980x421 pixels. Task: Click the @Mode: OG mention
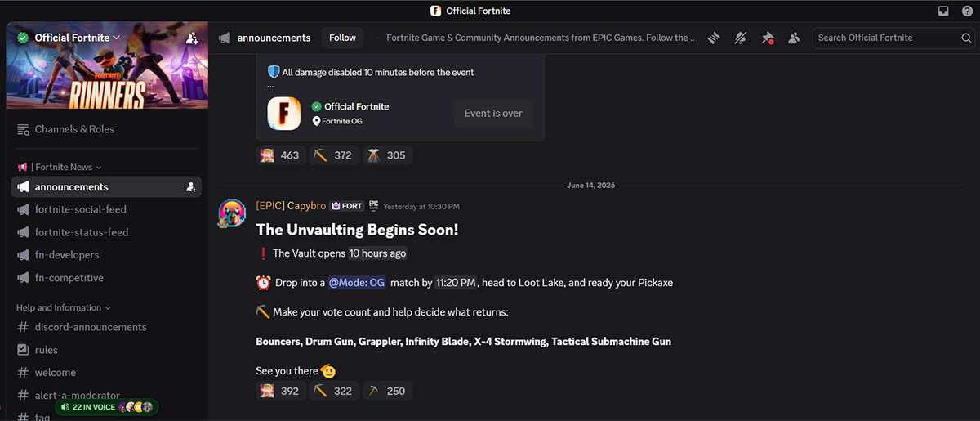click(x=356, y=283)
